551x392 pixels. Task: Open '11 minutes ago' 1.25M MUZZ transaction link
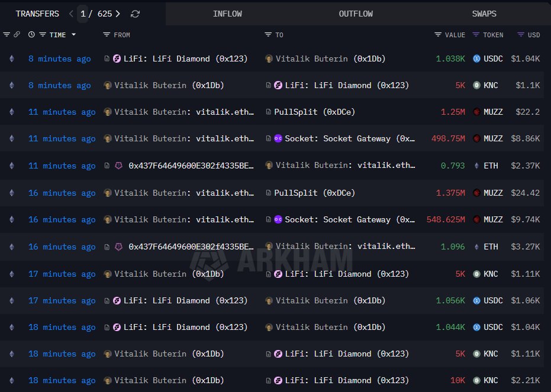coord(62,112)
